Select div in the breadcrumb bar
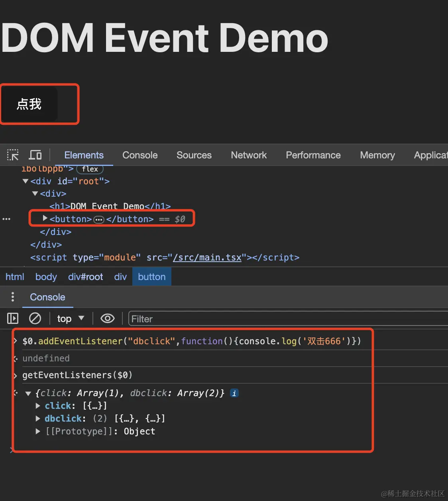Screen dimensions: 448x501 point(120,277)
